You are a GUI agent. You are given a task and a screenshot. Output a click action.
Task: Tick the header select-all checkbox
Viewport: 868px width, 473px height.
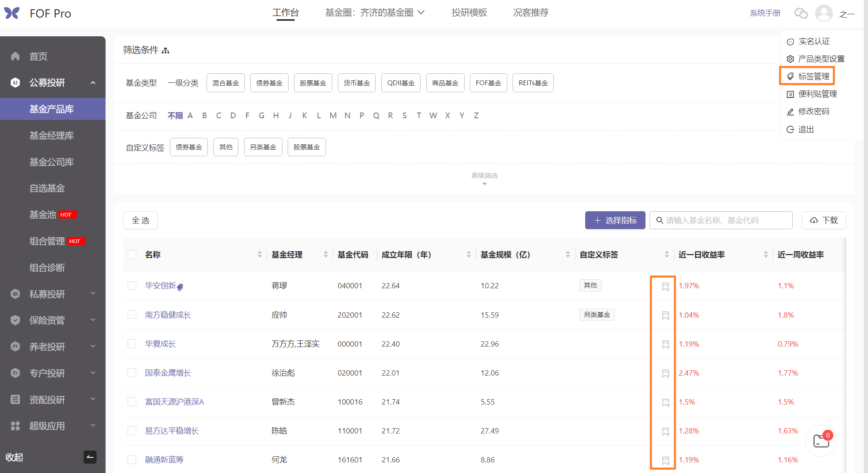pos(132,254)
